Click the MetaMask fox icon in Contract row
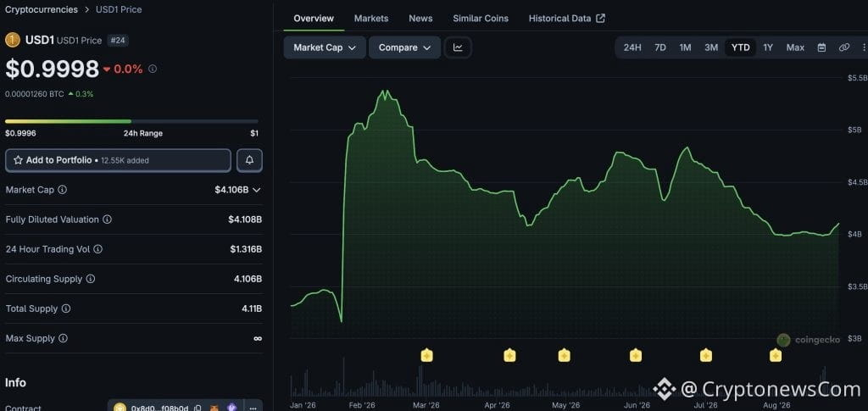Screen dimensions: 868x411 click(214, 408)
